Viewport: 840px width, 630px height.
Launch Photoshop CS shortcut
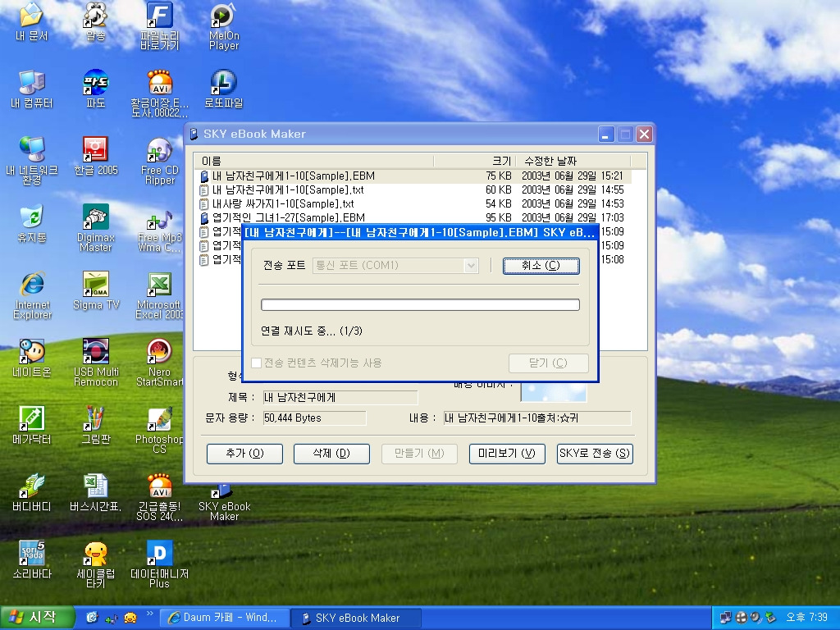click(x=160, y=430)
